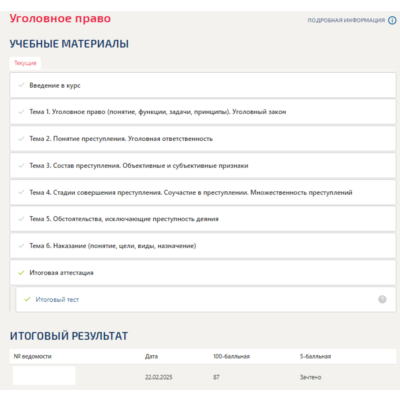Expand Тема 5. Обстоятельства row
Screen dimensions: 400x400
203,219
